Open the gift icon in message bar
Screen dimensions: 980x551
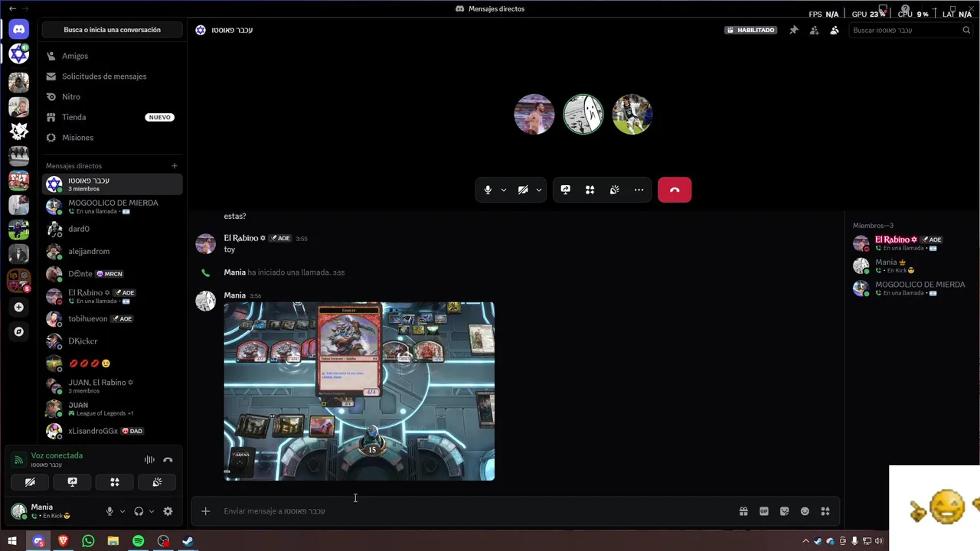[x=743, y=511]
